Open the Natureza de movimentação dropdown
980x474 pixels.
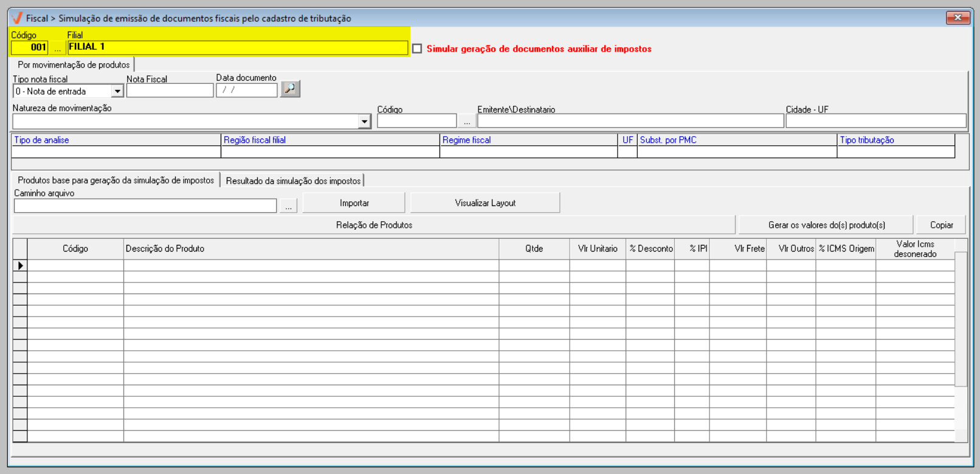tap(364, 122)
